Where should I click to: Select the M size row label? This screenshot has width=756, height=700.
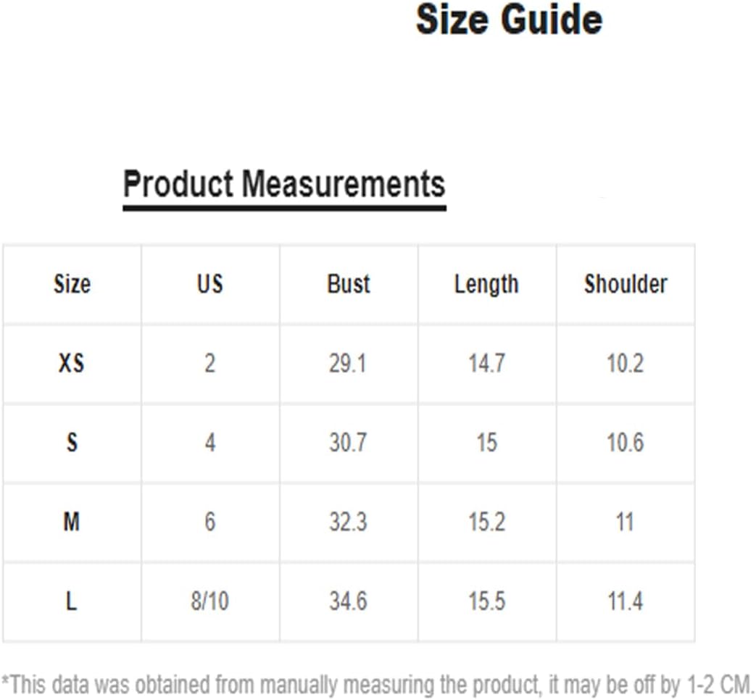(71, 522)
